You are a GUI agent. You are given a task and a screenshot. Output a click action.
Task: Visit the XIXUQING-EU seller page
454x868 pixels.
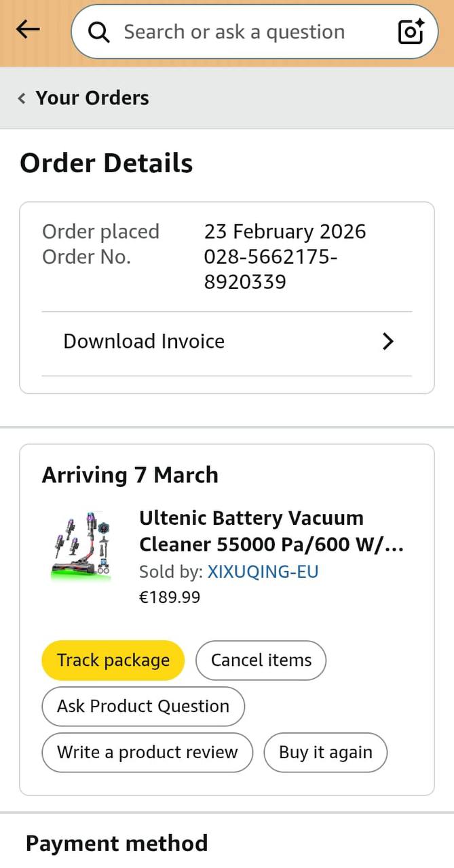point(263,572)
